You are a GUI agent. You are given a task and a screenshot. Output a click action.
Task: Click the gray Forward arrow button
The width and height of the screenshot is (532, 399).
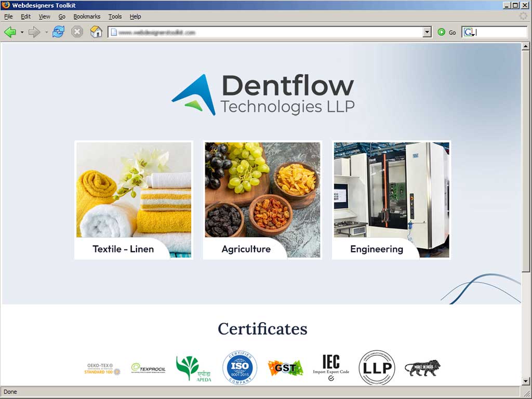click(x=34, y=32)
